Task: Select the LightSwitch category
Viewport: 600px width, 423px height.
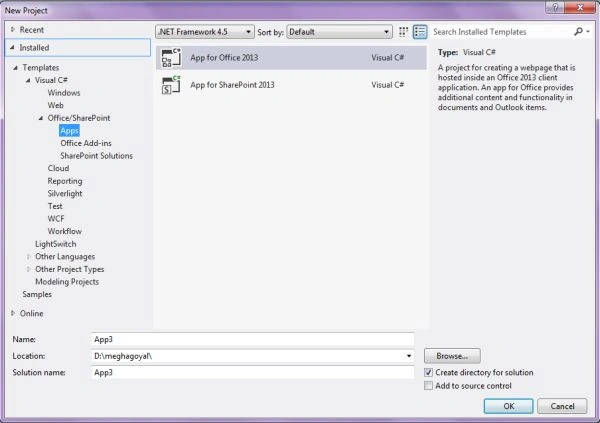Action: (x=55, y=244)
